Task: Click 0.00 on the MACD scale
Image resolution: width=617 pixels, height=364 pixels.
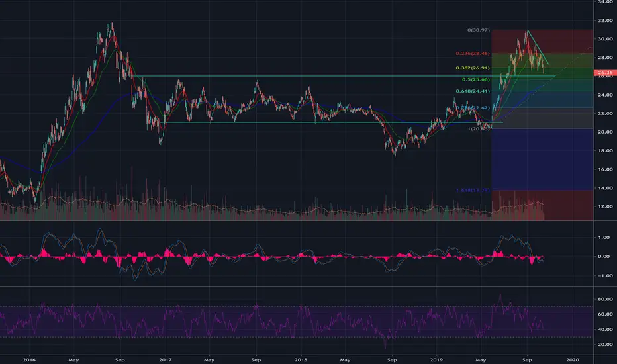Action: point(604,257)
